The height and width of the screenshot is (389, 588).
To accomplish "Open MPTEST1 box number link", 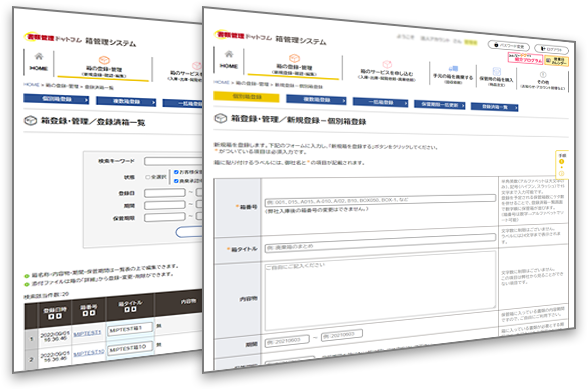I will click(87, 333).
